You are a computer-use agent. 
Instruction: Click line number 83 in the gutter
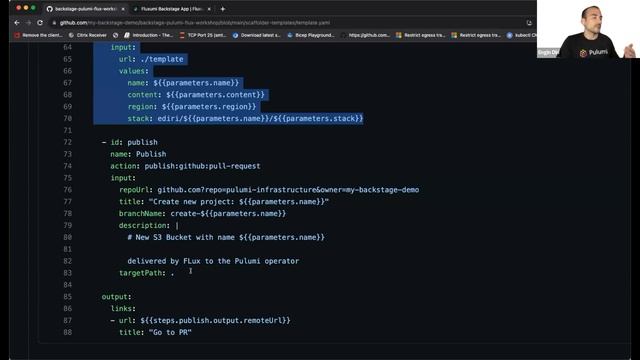click(x=67, y=273)
